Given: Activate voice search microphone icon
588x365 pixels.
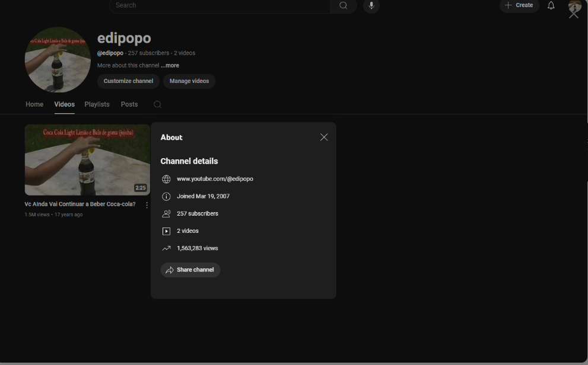Looking at the screenshot, I should pos(371,5).
